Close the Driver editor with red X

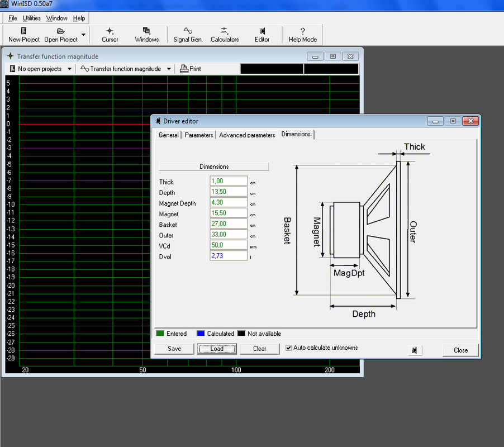tap(470, 121)
